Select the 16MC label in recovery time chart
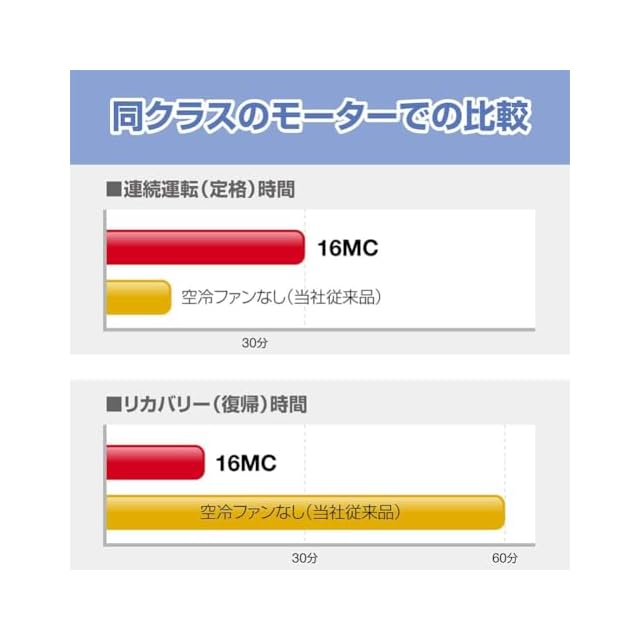This screenshot has height=640, width=640. pyautogui.click(x=245, y=463)
